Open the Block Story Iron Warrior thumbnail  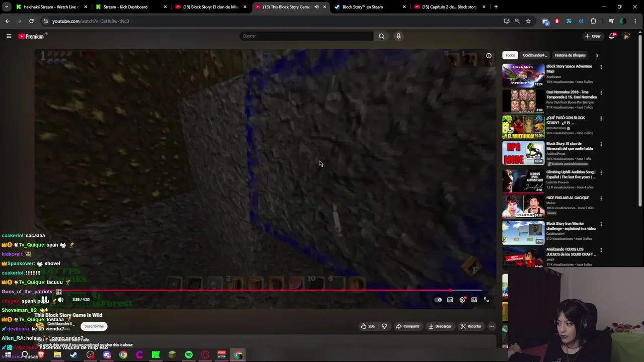[523, 232]
